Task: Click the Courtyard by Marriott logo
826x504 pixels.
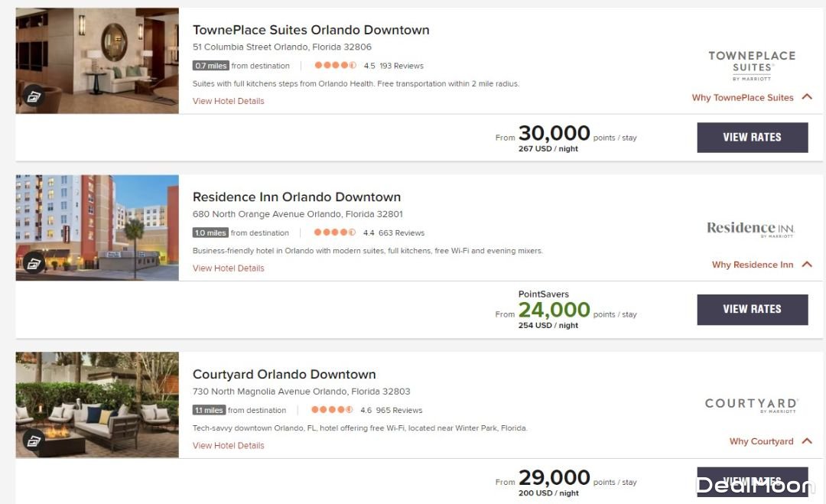Action: (751, 405)
